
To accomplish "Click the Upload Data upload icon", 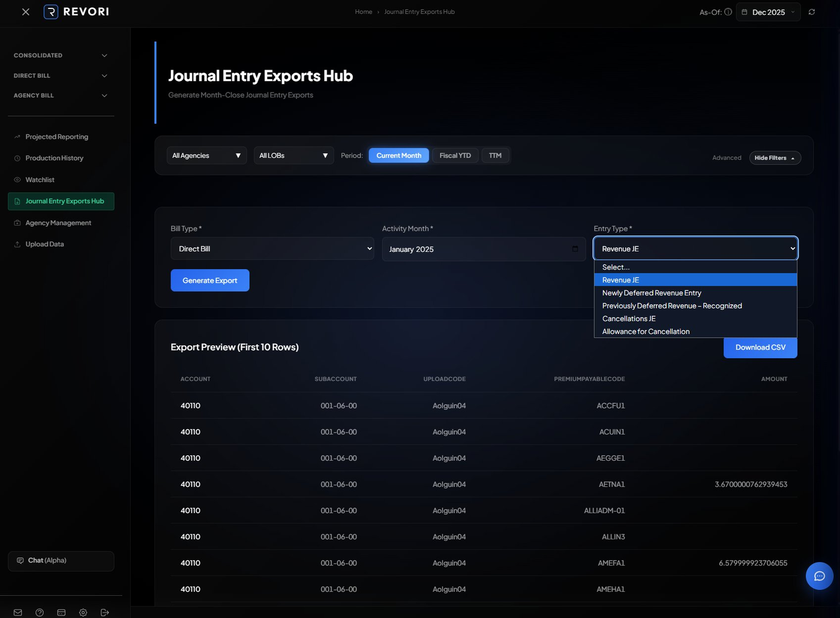I will pos(17,244).
